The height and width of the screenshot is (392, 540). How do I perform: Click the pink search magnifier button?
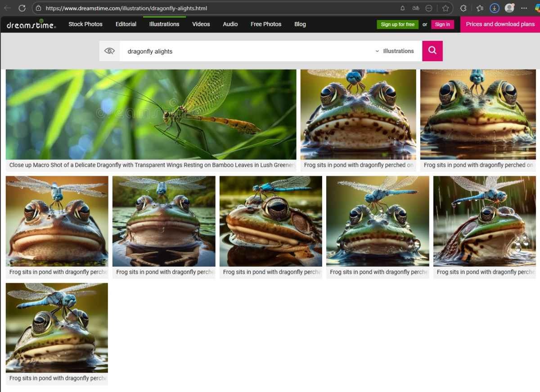click(432, 51)
